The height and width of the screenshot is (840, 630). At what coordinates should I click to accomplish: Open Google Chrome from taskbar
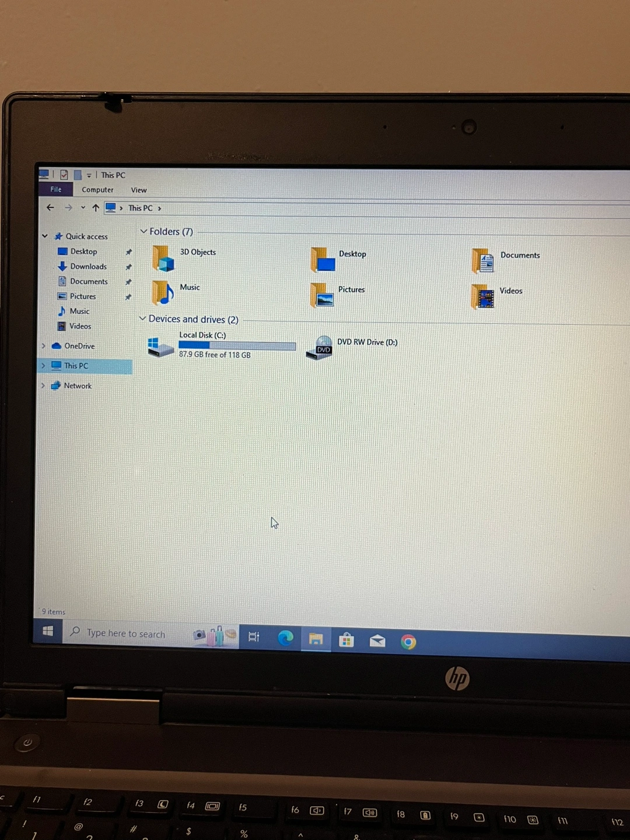408,642
